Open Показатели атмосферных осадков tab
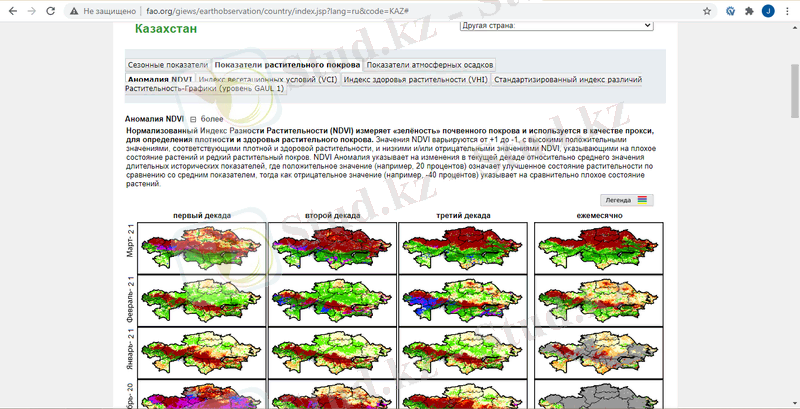 point(430,65)
